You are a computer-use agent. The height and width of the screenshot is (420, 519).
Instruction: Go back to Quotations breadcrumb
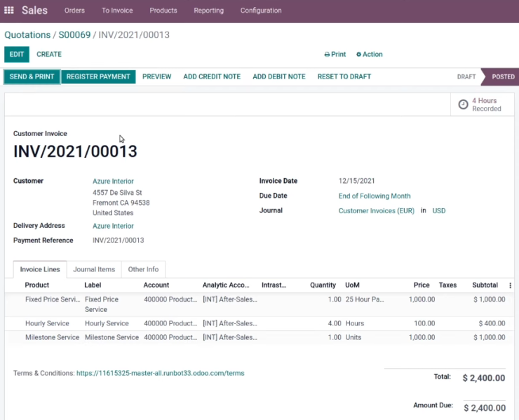click(27, 35)
